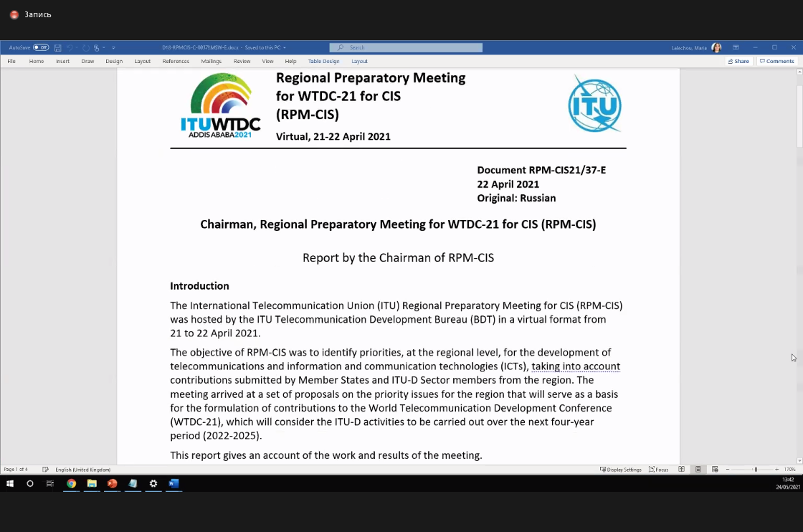Image resolution: width=803 pixels, height=532 pixels.
Task: Switch to the Mailings tab
Action: (x=211, y=61)
